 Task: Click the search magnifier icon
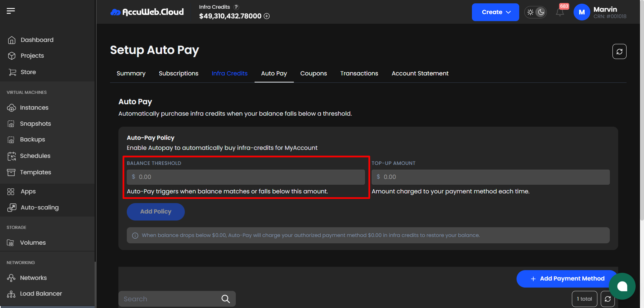226,299
